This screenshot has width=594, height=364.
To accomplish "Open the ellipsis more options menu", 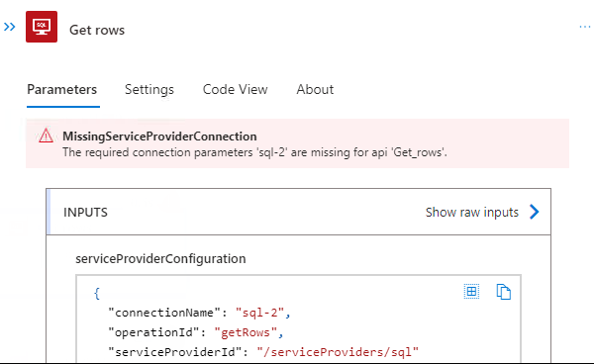I will (584, 27).
